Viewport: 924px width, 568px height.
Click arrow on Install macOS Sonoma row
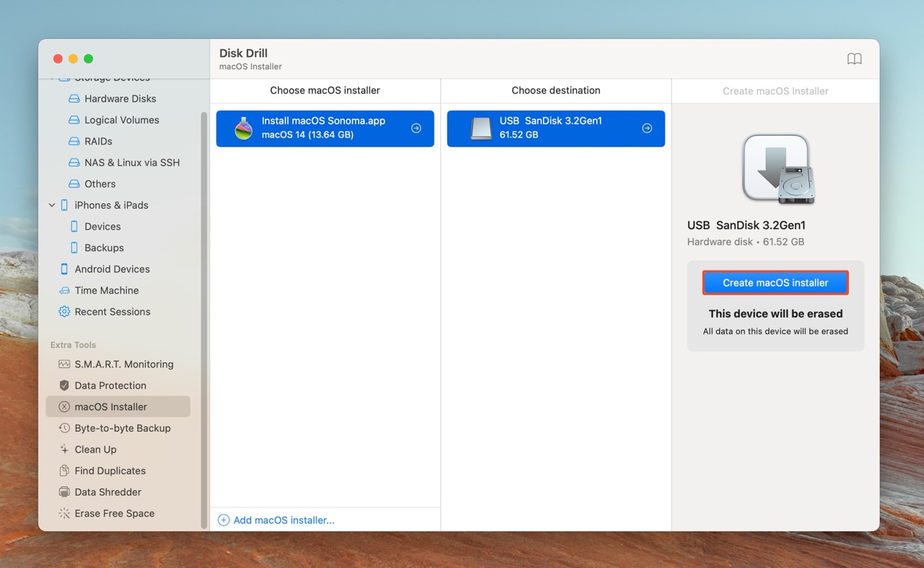click(417, 128)
